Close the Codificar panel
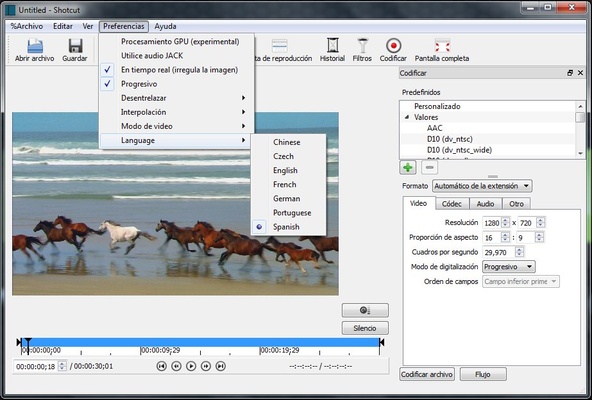This screenshot has width=592, height=400. [581, 73]
